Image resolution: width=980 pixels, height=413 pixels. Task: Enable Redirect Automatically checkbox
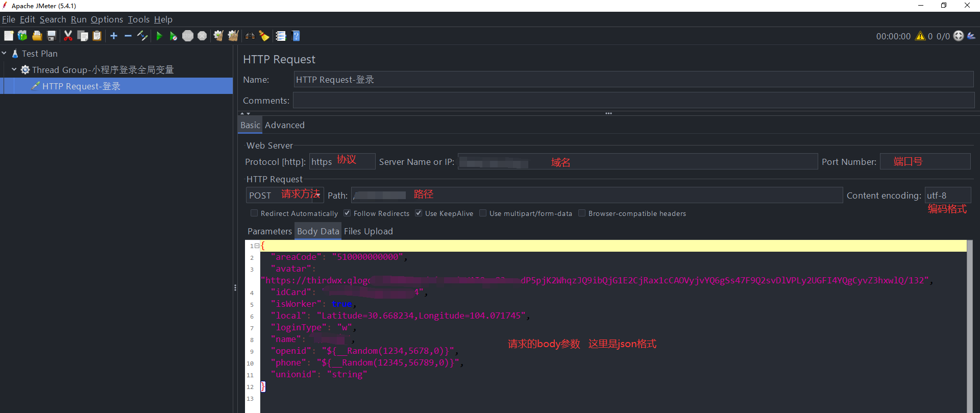click(254, 213)
